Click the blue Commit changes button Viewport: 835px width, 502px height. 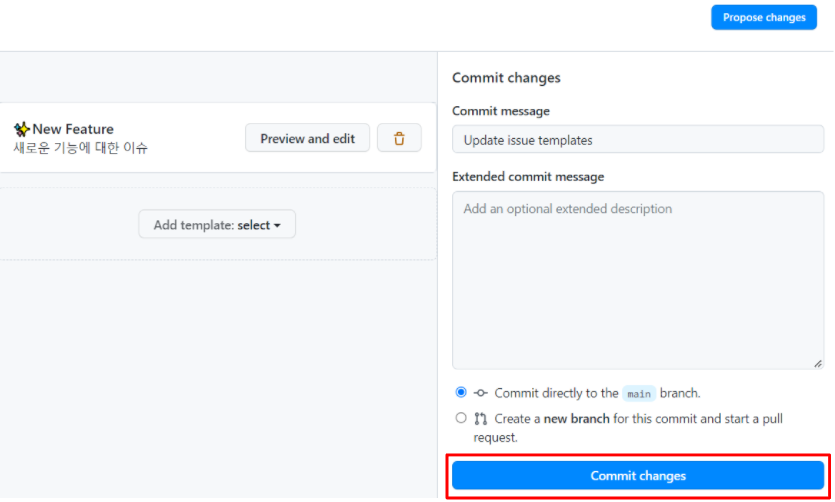tap(638, 475)
